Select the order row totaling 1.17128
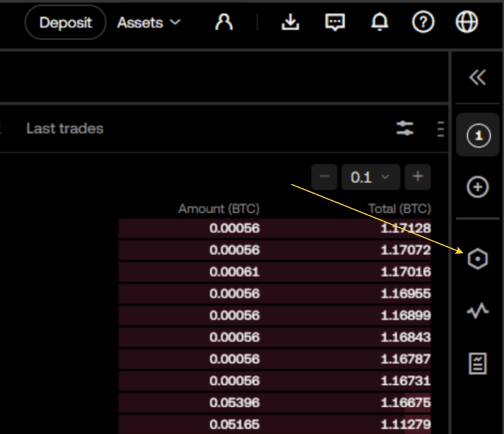 [x=274, y=228]
